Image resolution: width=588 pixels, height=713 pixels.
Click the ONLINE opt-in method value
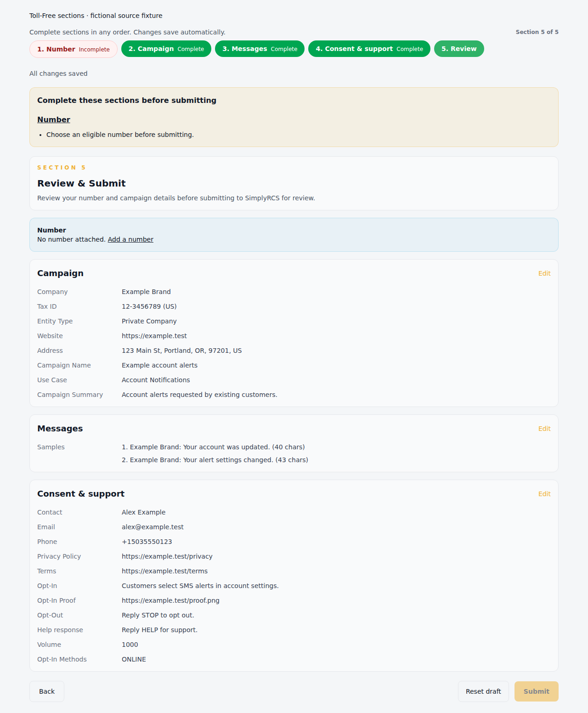tap(134, 659)
